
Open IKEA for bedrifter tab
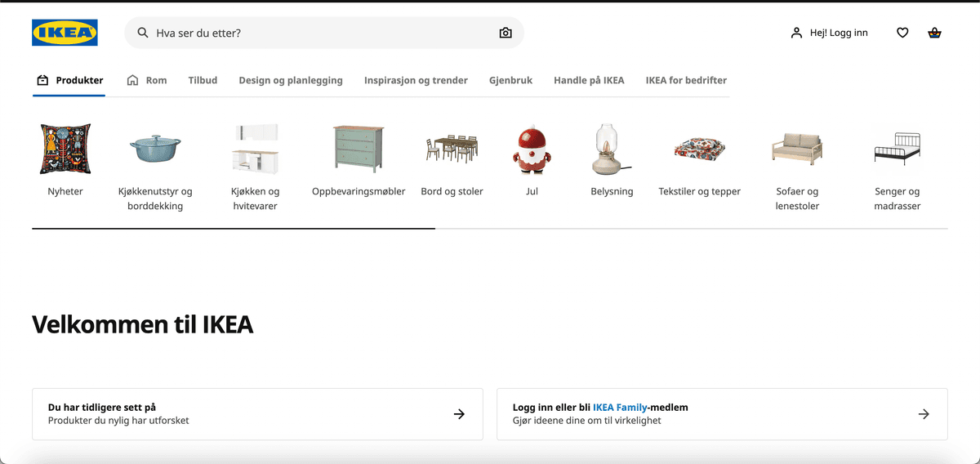(x=686, y=80)
